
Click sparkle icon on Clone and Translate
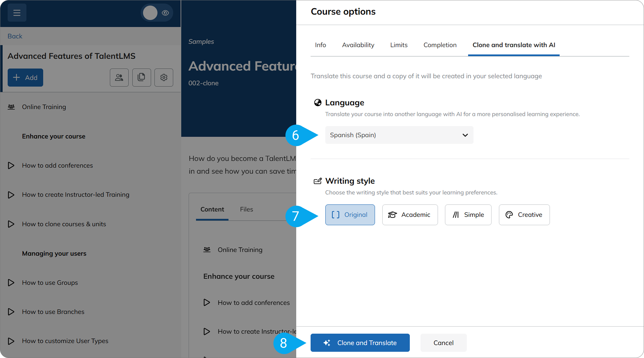point(327,343)
